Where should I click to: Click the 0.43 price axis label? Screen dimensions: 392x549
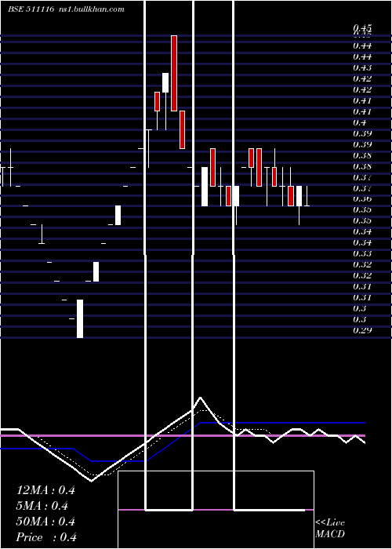(x=362, y=67)
